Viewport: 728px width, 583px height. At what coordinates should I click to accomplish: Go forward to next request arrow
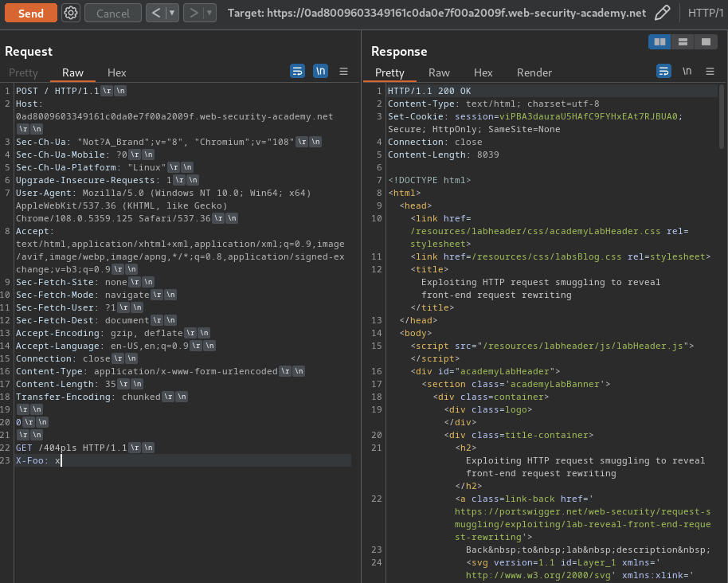point(194,13)
